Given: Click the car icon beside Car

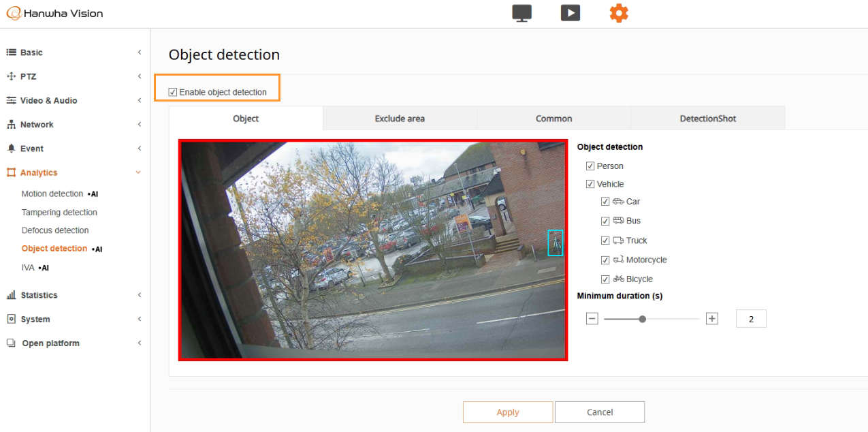Looking at the screenshot, I should (x=618, y=201).
